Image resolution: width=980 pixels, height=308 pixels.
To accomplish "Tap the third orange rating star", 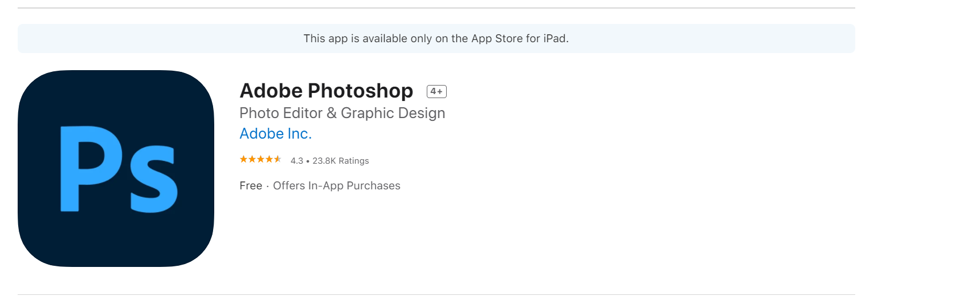I will (260, 160).
